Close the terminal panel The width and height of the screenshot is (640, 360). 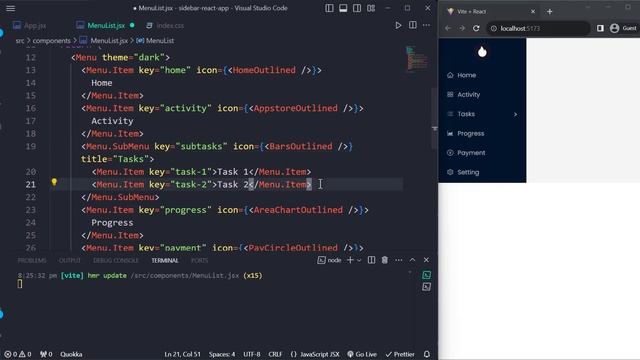click(x=427, y=260)
